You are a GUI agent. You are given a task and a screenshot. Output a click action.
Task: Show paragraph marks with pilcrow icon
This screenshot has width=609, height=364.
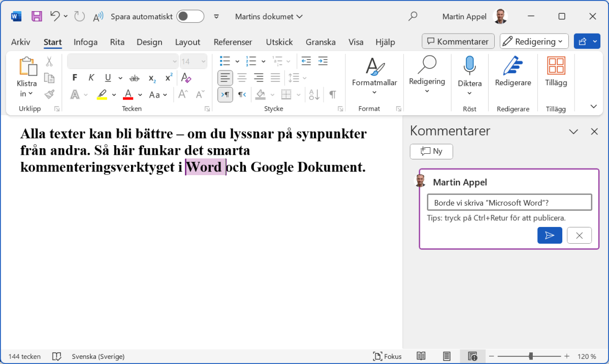333,94
